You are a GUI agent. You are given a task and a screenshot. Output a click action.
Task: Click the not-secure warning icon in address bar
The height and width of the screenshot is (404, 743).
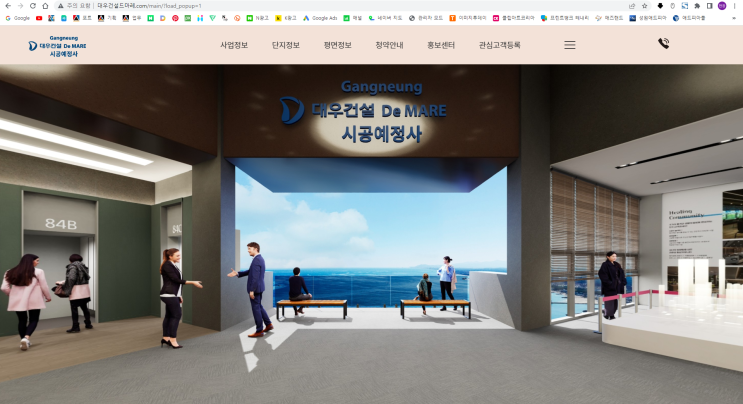click(61, 6)
